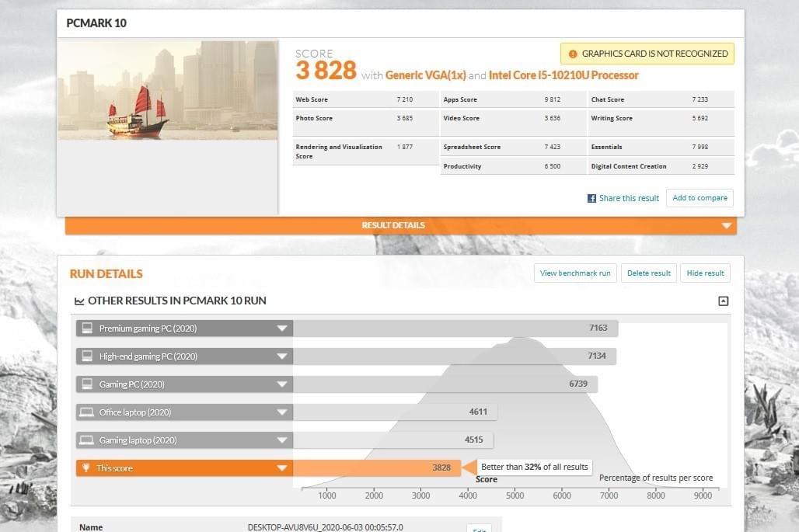Click the Gaming laptop 4515 value
This screenshot has height=532, width=799.
click(x=474, y=440)
